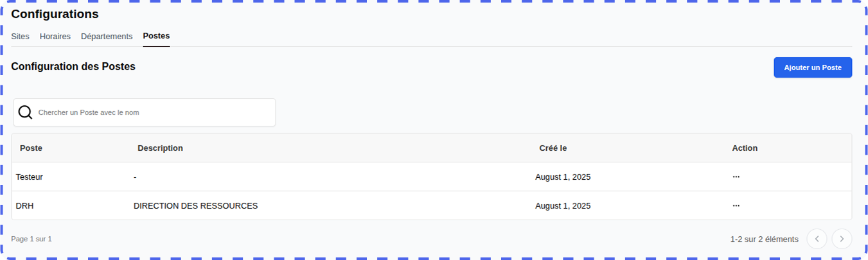Viewport: 868px width, 260px height.
Task: Click the magnifier search icon
Action: pyautogui.click(x=25, y=112)
